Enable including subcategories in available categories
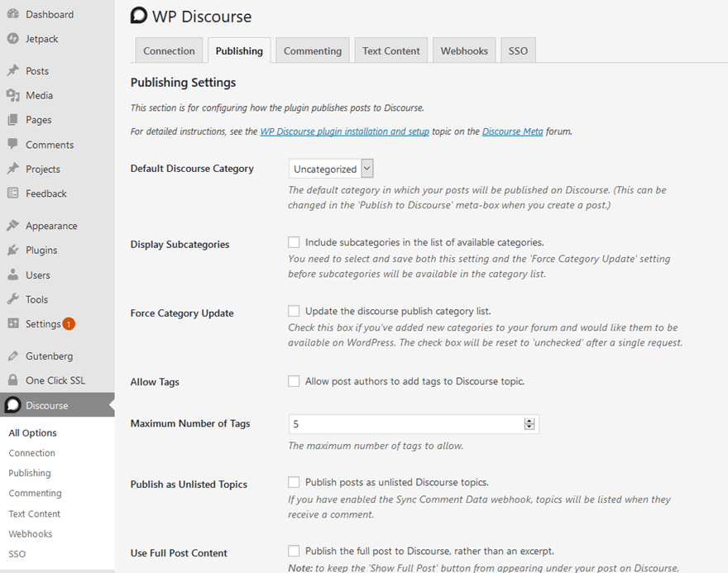This screenshot has width=728, height=573. (x=294, y=242)
